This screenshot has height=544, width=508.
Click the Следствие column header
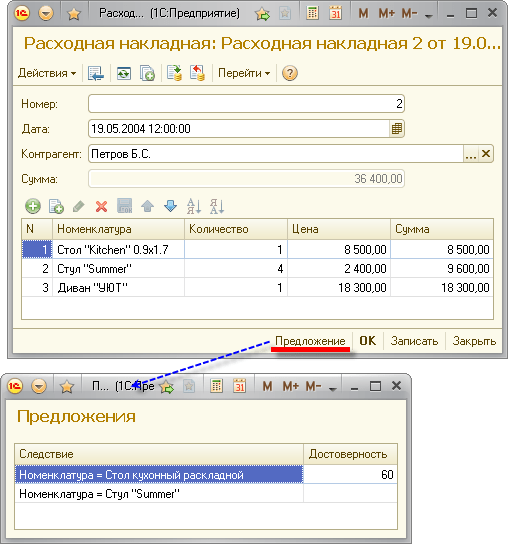pyautogui.click(x=159, y=454)
